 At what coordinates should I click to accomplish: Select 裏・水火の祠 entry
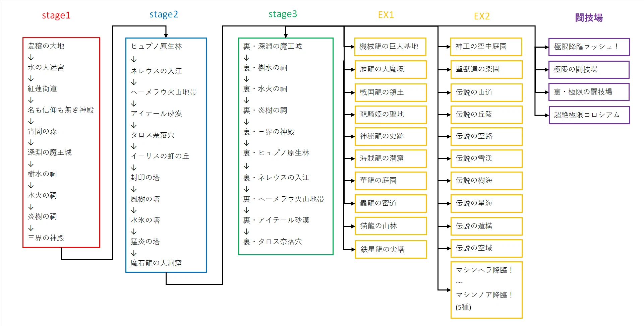point(265,89)
